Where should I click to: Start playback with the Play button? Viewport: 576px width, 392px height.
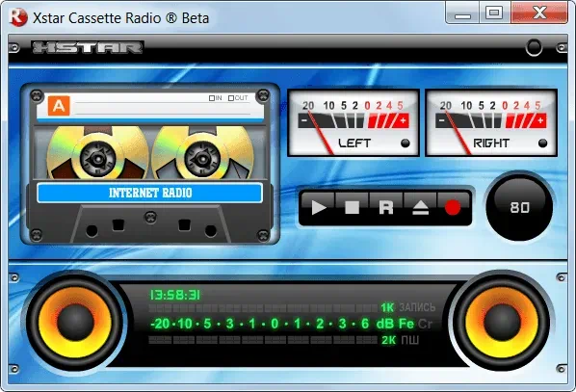[x=319, y=208]
